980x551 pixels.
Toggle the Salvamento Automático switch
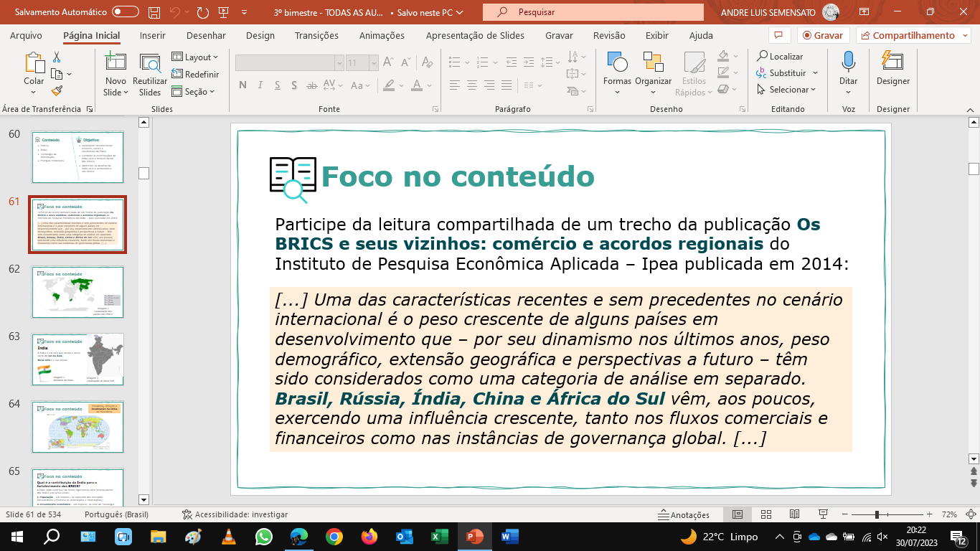tap(126, 12)
